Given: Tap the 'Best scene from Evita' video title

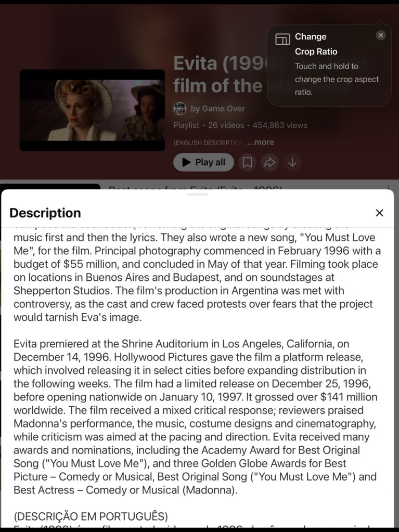Looking at the screenshot, I should 195,187.
